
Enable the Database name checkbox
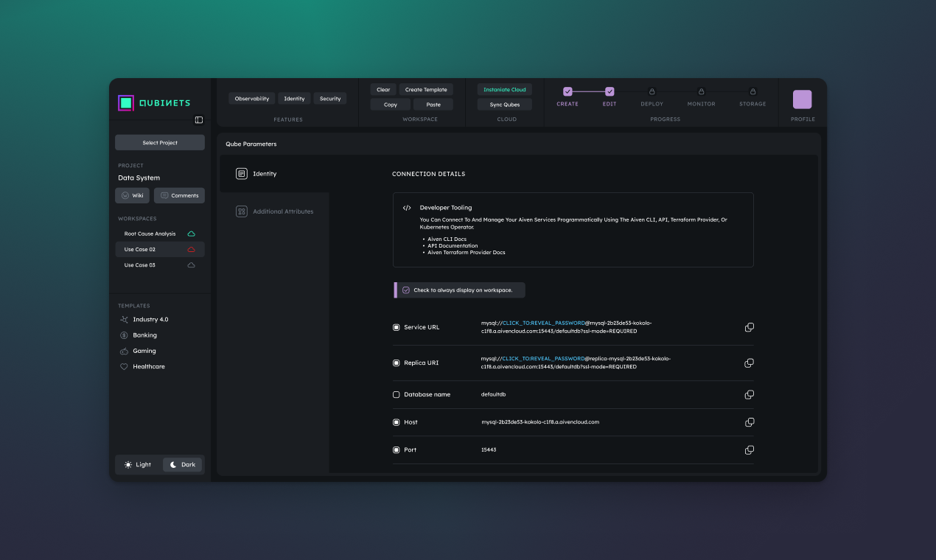pos(397,395)
